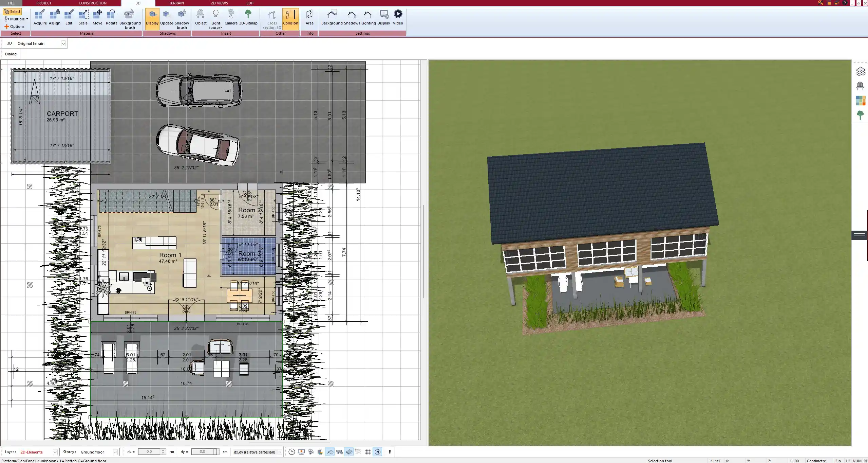Open the layers panel icon on right sidebar
The width and height of the screenshot is (868, 463).
pos(860,71)
